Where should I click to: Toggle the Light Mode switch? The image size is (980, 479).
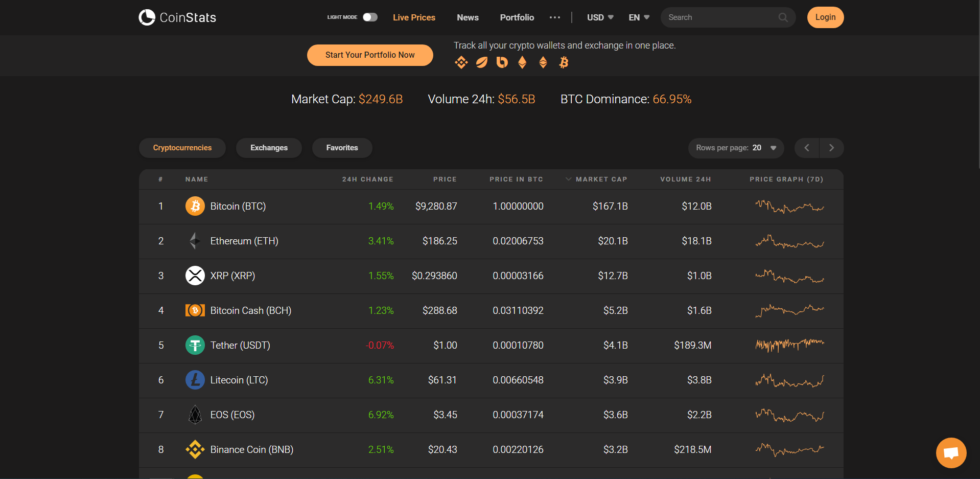370,17
